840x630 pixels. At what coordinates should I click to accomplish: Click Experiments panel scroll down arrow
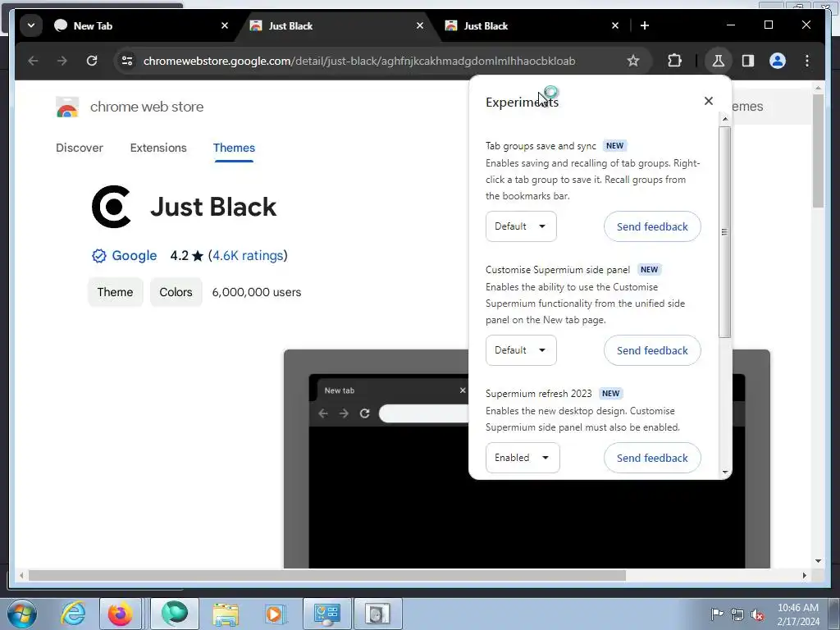pyautogui.click(x=725, y=472)
